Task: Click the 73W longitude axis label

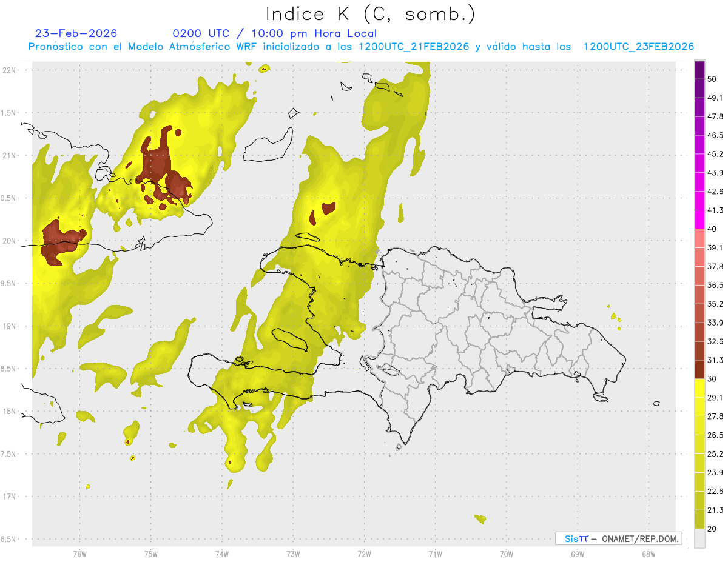Action: pyautogui.click(x=293, y=554)
